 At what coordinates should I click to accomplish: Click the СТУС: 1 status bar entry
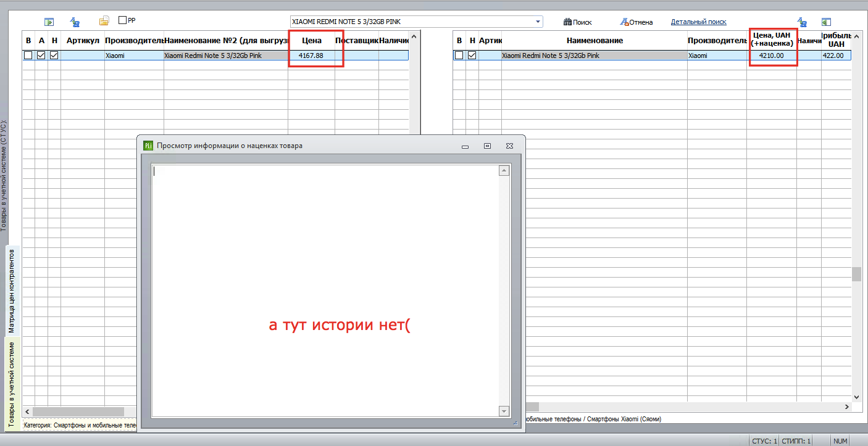[764, 441]
